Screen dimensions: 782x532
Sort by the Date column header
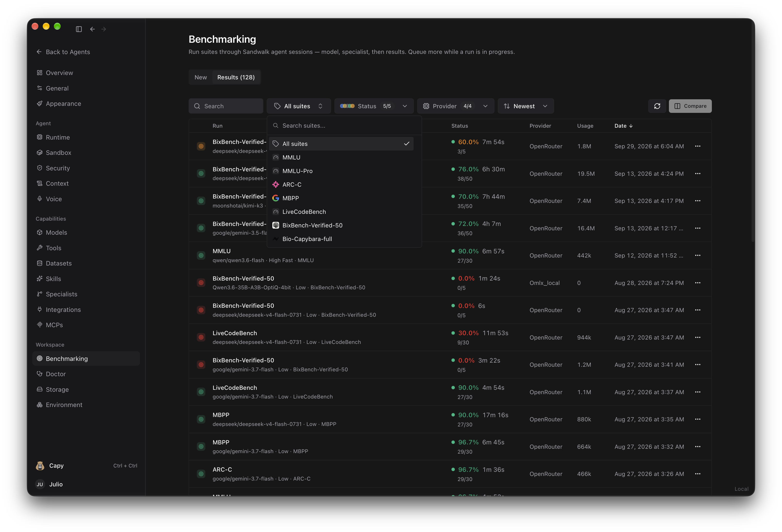[624, 126]
